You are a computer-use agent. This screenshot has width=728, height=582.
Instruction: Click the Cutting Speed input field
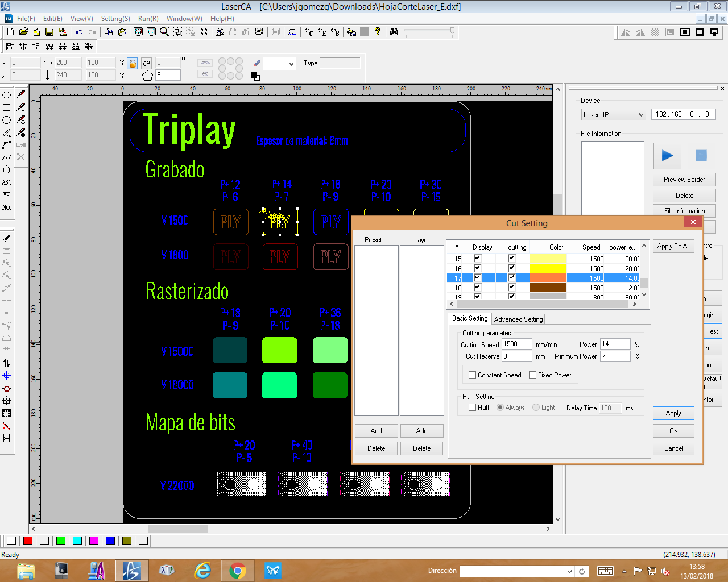pos(516,344)
